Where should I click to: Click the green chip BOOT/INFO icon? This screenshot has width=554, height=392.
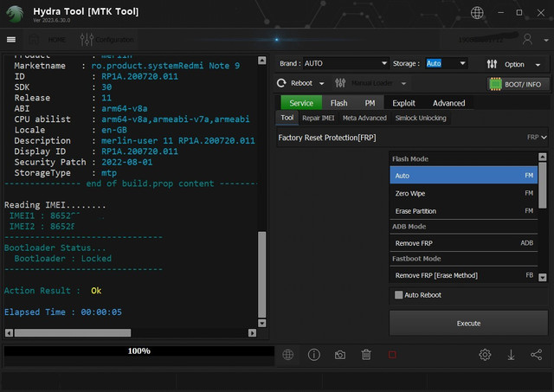[495, 84]
